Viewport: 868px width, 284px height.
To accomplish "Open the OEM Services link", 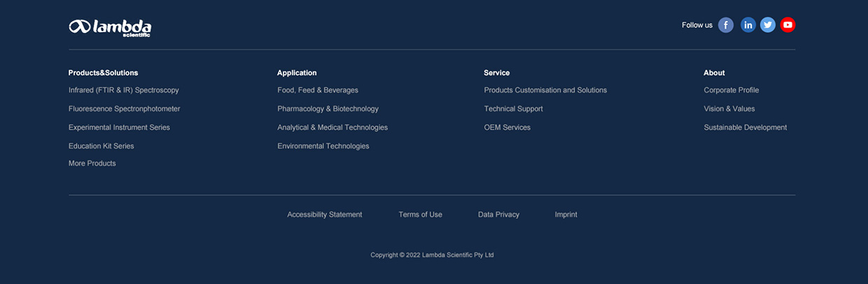I will pyautogui.click(x=507, y=128).
